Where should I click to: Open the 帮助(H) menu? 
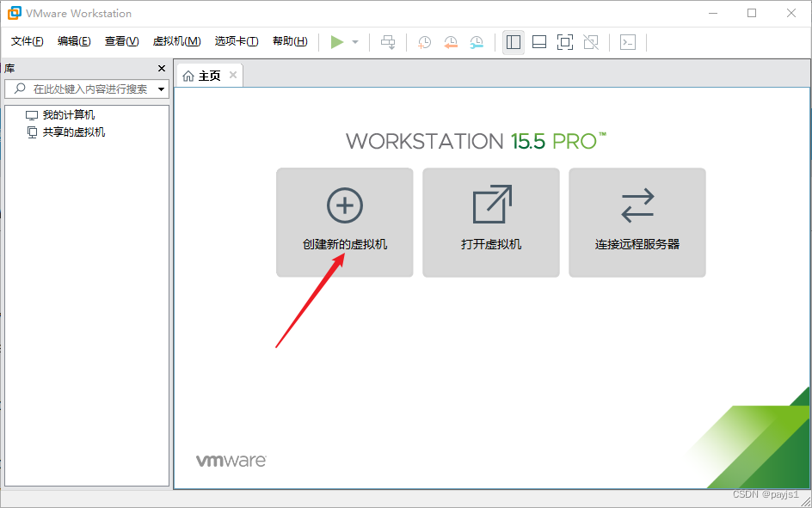point(290,41)
